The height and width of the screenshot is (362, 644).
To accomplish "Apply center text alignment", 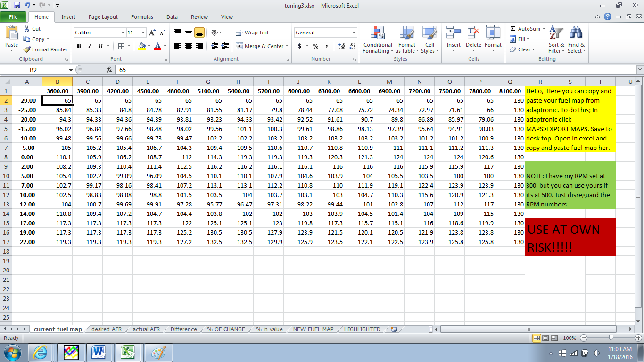I will pos(189,46).
